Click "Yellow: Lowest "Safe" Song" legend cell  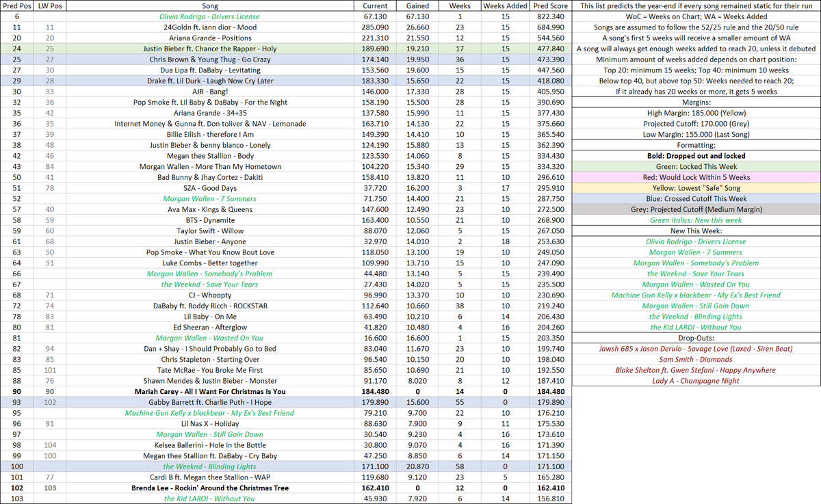696,188
